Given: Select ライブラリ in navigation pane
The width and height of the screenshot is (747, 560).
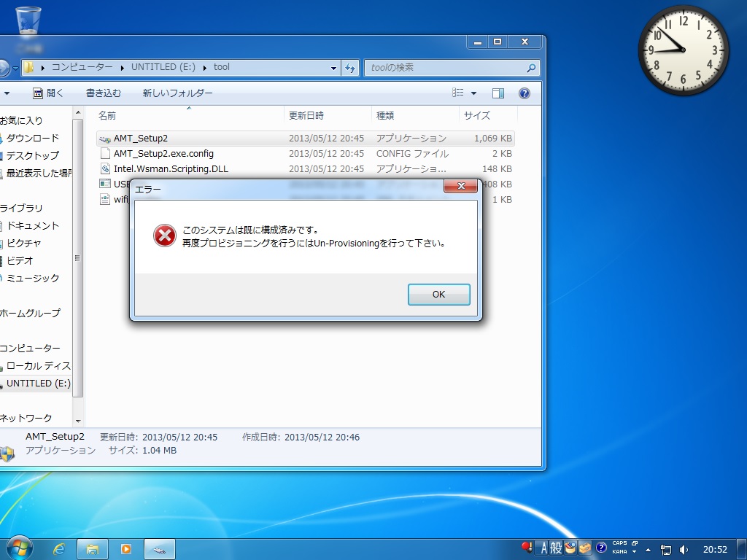Looking at the screenshot, I should [x=21, y=208].
